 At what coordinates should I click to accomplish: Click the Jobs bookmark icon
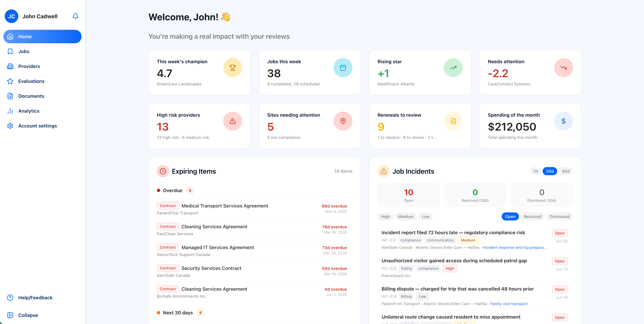10,51
